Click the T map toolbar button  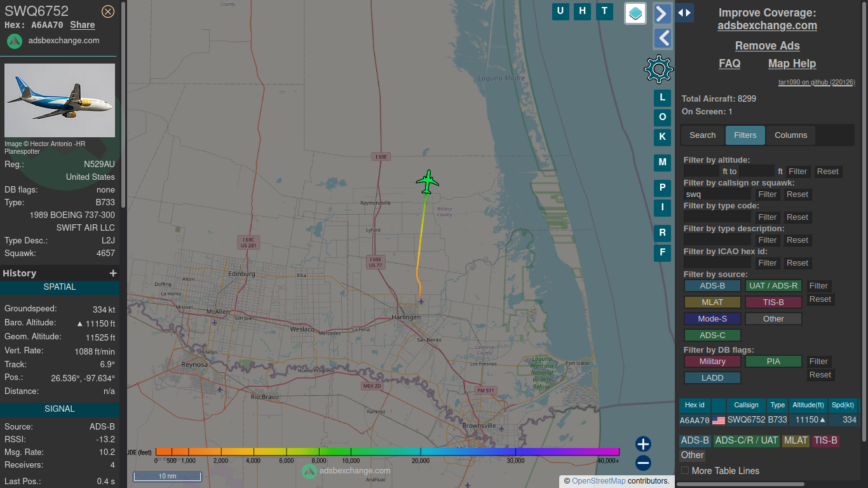[604, 11]
